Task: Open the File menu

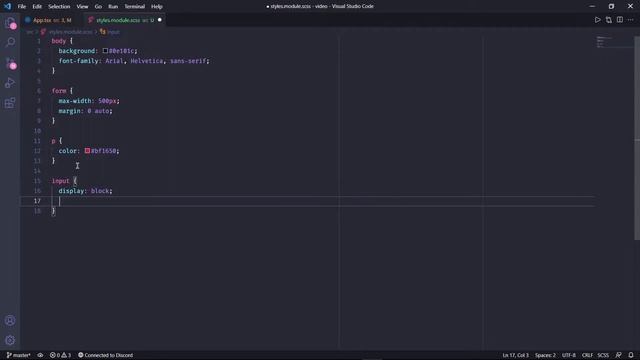Action: click(22, 7)
